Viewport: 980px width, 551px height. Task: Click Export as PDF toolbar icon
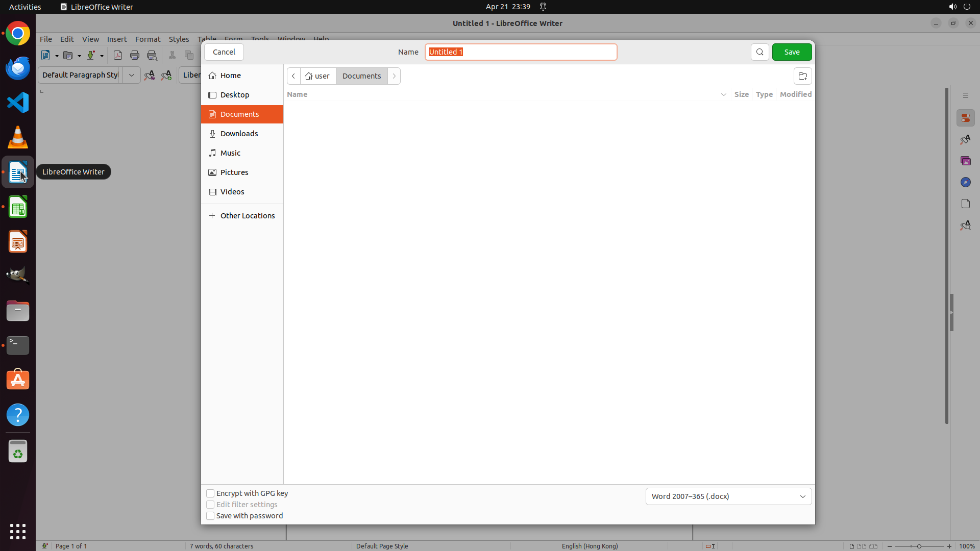click(x=118, y=55)
